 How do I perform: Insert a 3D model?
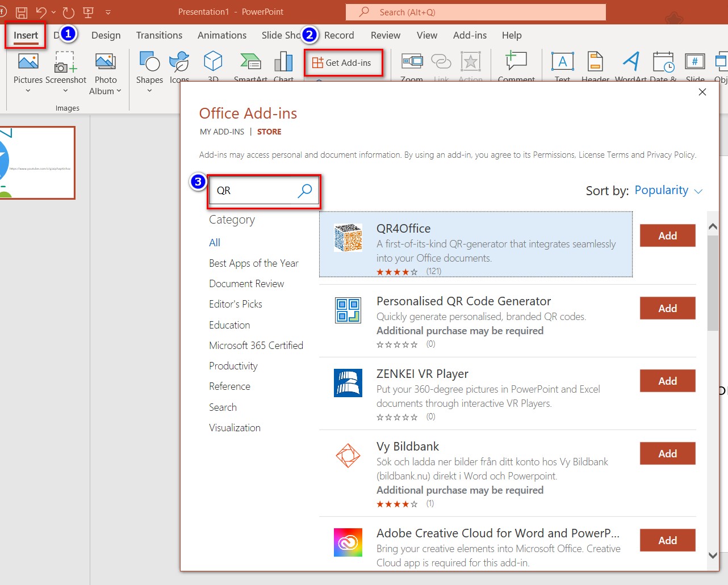tap(213, 62)
